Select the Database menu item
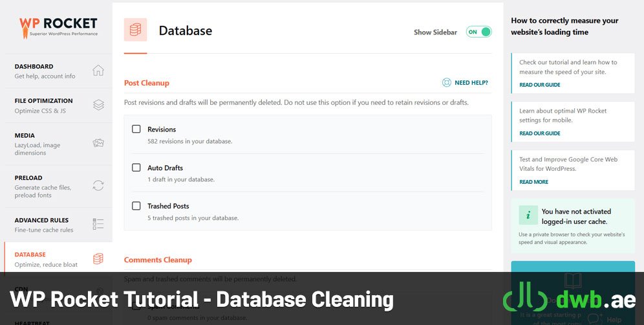This screenshot has height=325, width=644. 58,259
